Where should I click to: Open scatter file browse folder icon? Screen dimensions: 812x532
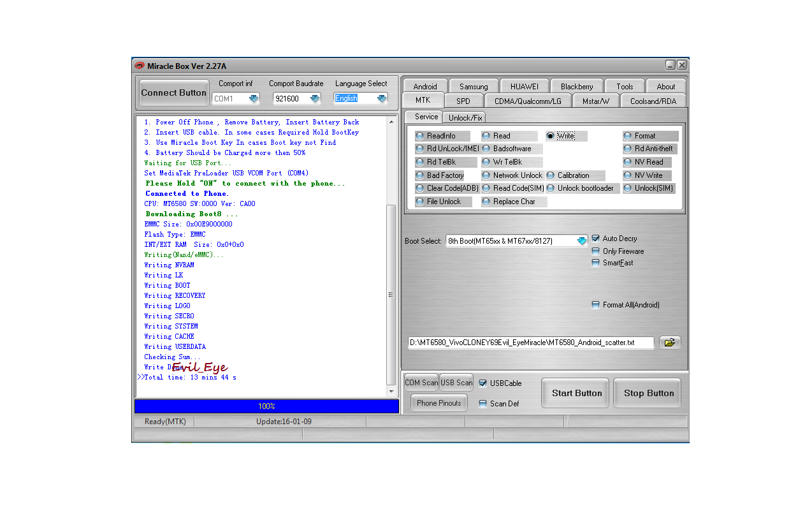coord(670,343)
